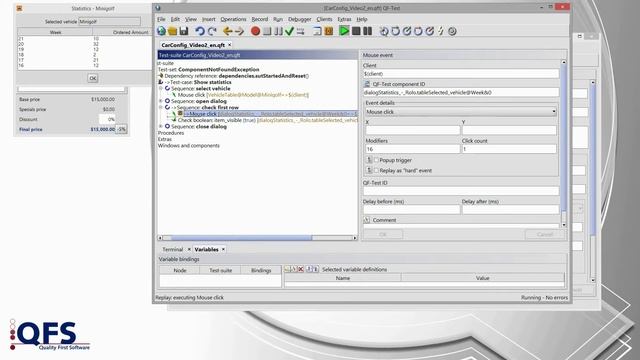Click the blue undo arrow icon
Image resolution: width=640 pixels, height=360 pixels.
pos(200,31)
